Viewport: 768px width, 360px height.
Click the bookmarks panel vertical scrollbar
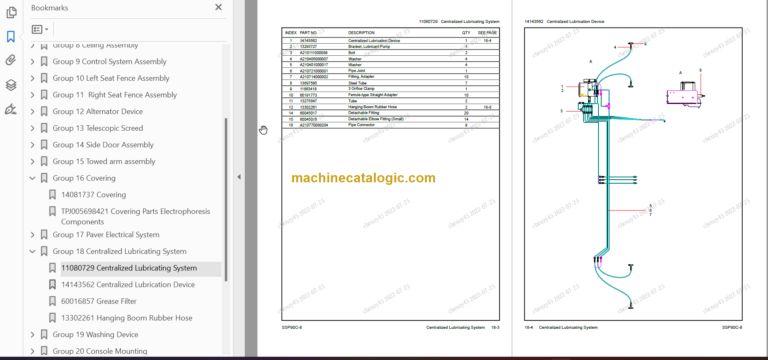click(x=226, y=199)
